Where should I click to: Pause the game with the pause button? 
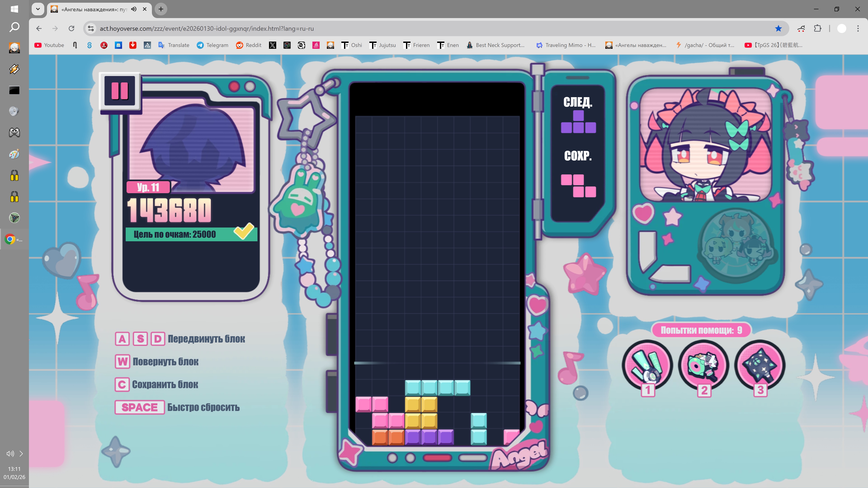click(120, 91)
